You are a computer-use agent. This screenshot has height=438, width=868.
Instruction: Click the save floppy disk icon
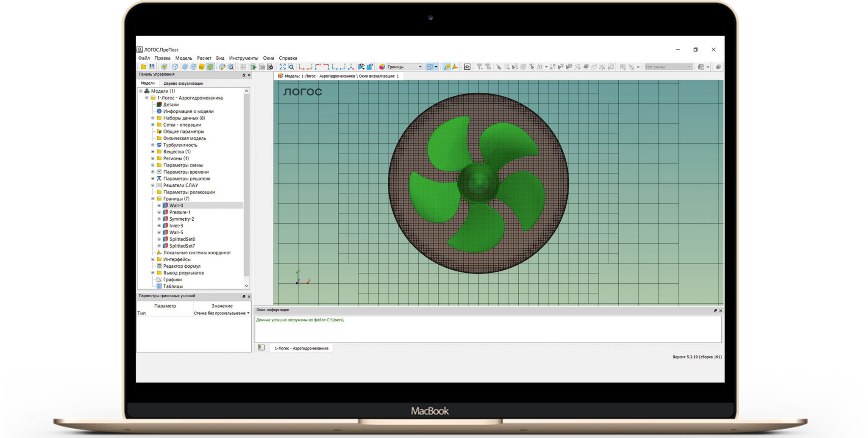tap(152, 67)
